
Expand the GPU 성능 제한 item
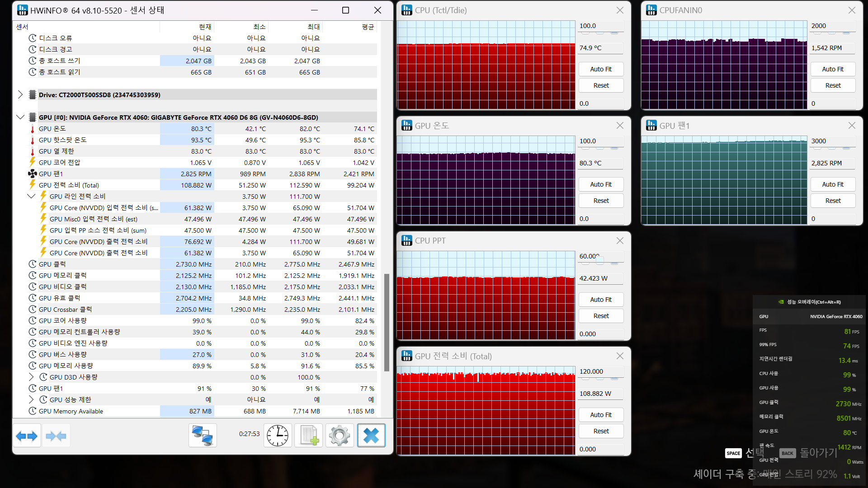(x=31, y=400)
